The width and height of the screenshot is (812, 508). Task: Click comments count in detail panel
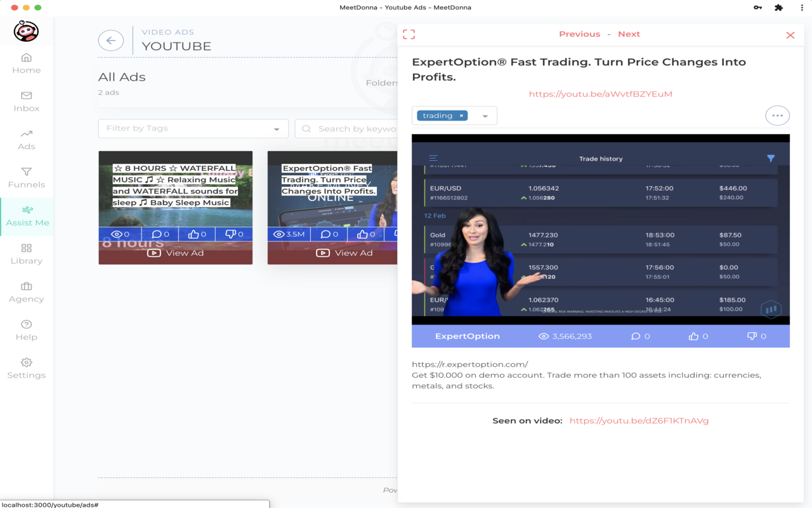point(641,337)
